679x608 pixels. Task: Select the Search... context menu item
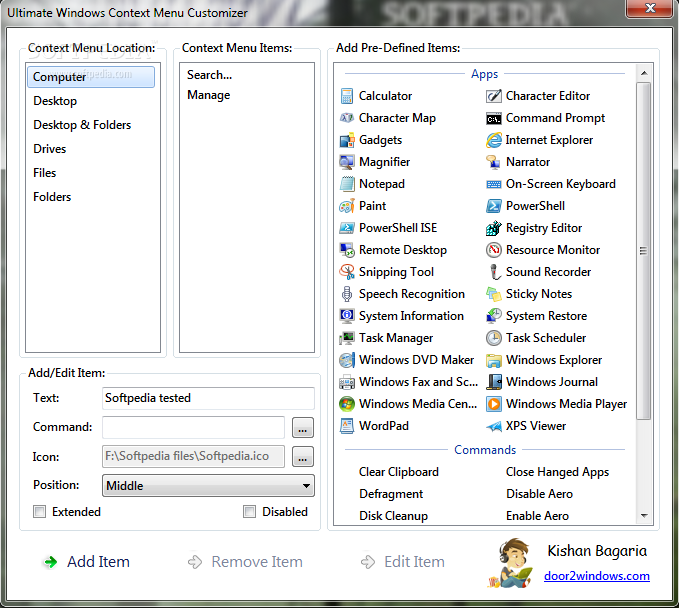(210, 75)
